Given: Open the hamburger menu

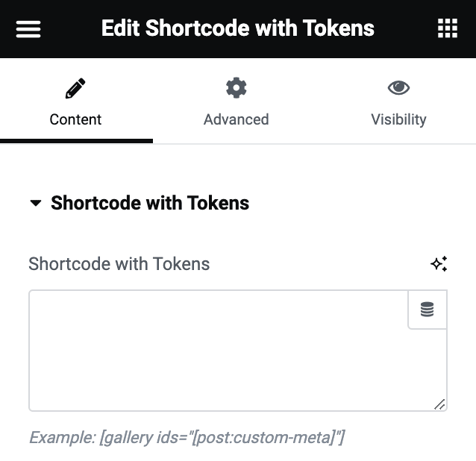Looking at the screenshot, I should point(28,29).
